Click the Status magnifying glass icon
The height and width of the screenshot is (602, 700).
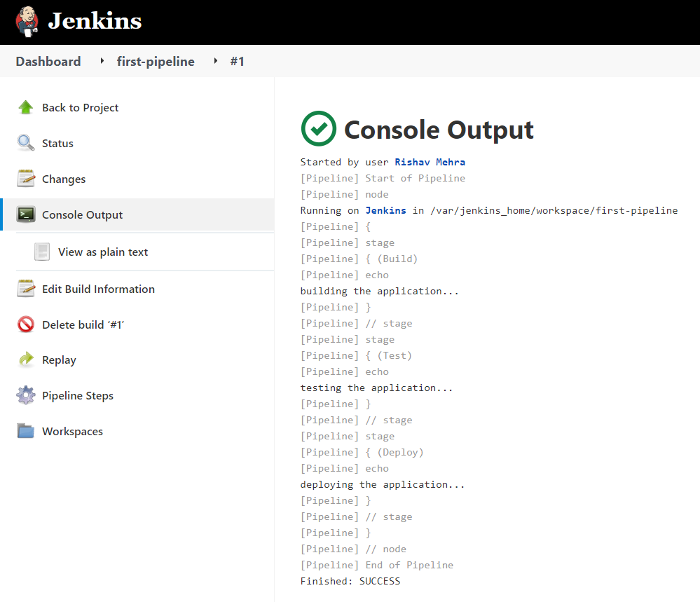26,143
